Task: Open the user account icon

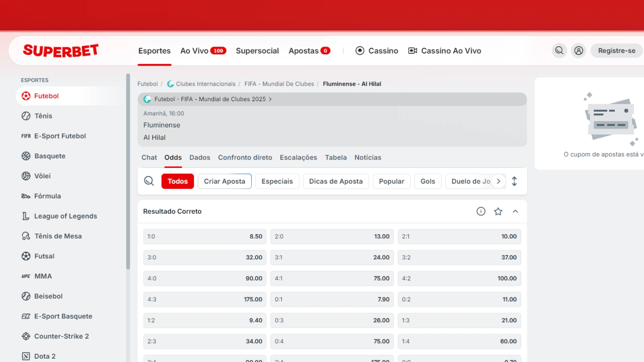Action: [x=579, y=51]
